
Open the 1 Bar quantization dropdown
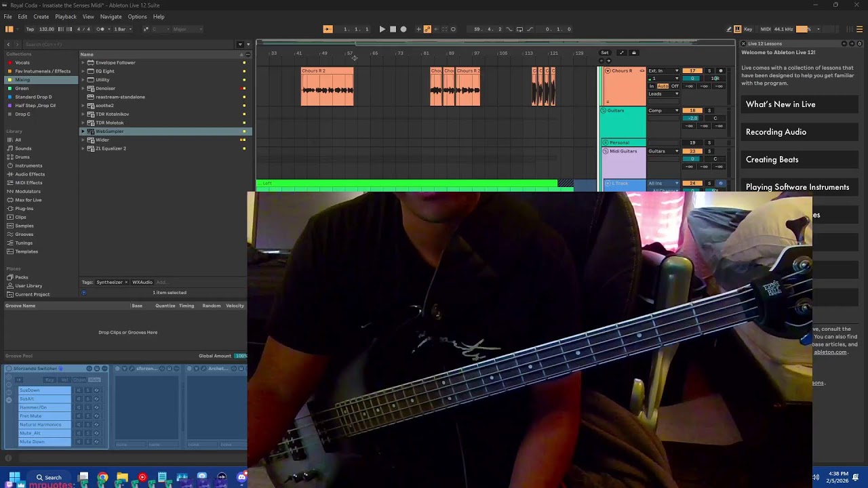click(121, 29)
